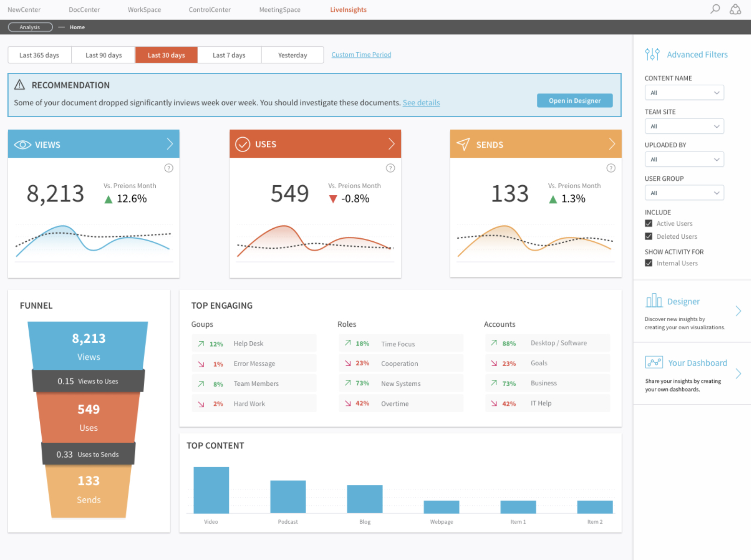This screenshot has width=751, height=560.
Task: Click the help icon in Sends card
Action: (x=611, y=168)
